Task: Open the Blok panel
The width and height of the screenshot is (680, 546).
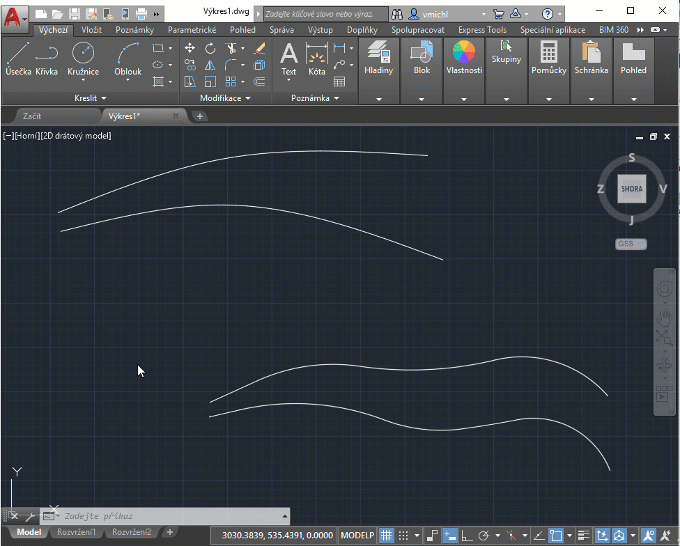Action: (421, 59)
